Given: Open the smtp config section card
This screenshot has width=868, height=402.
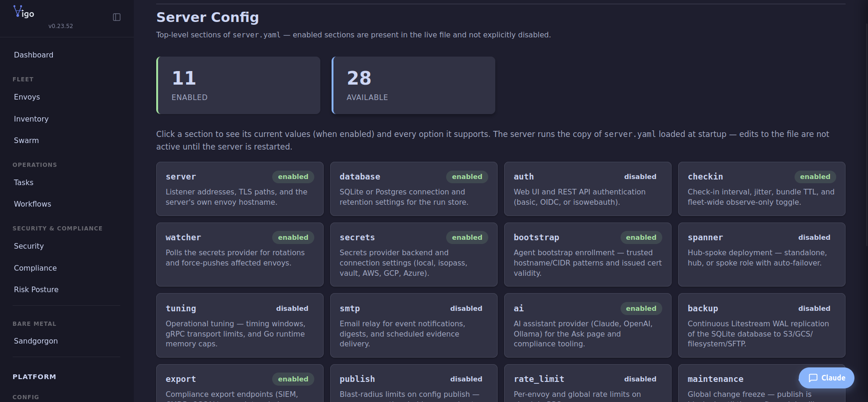Looking at the screenshot, I should pos(414,325).
